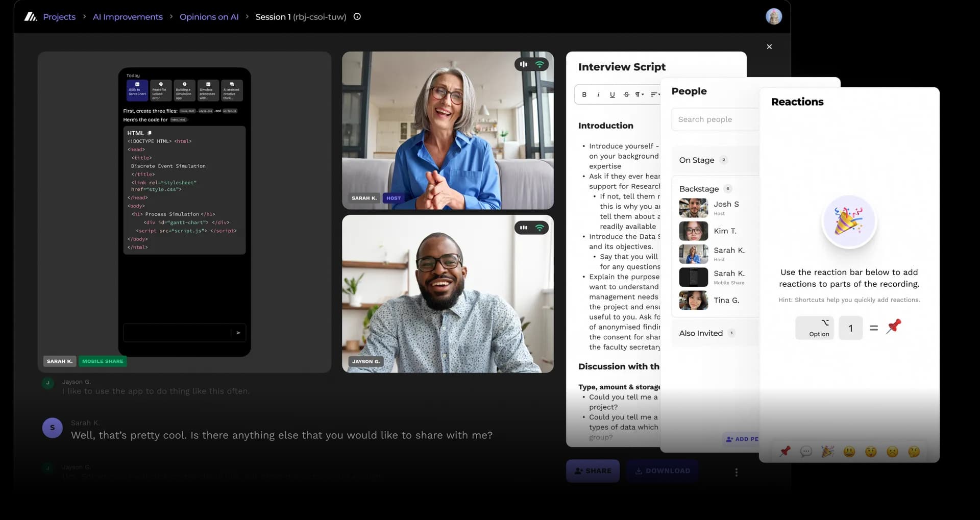The width and height of the screenshot is (980, 520).
Task: Pick the thinking face reaction emoji
Action: pyautogui.click(x=914, y=451)
